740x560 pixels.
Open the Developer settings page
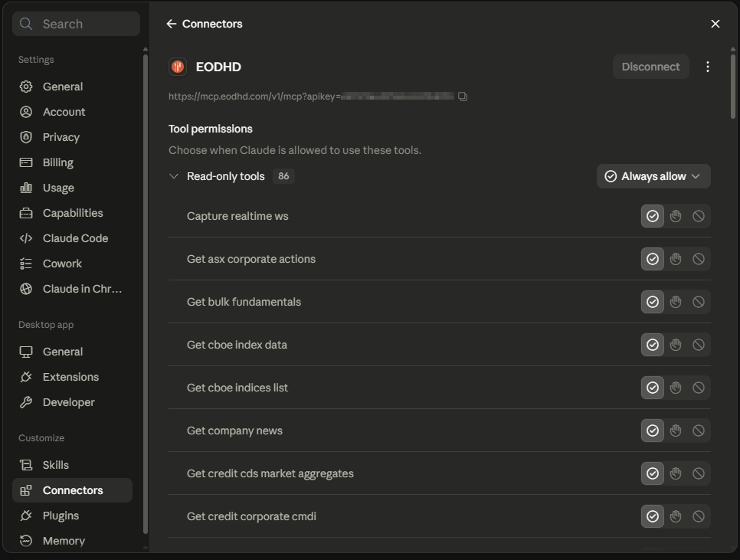(x=72, y=402)
